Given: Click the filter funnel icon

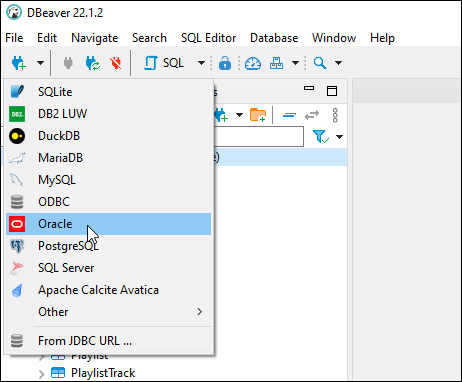Looking at the screenshot, I should point(321,136).
